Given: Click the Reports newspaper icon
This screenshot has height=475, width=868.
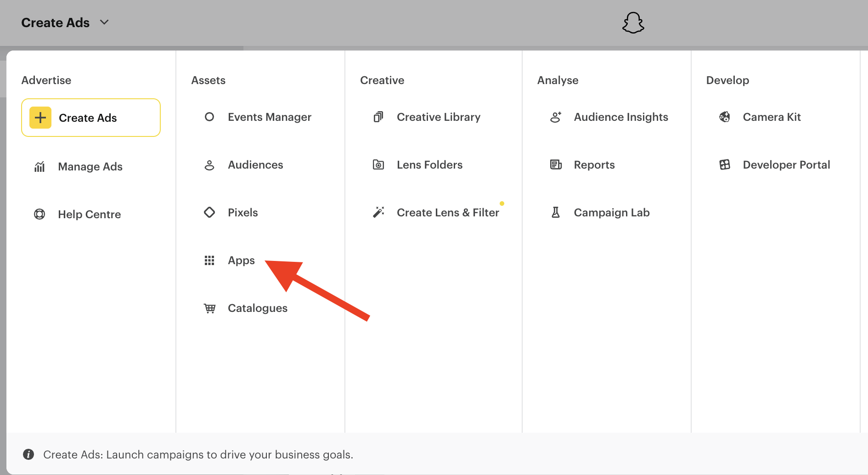Looking at the screenshot, I should click(556, 164).
